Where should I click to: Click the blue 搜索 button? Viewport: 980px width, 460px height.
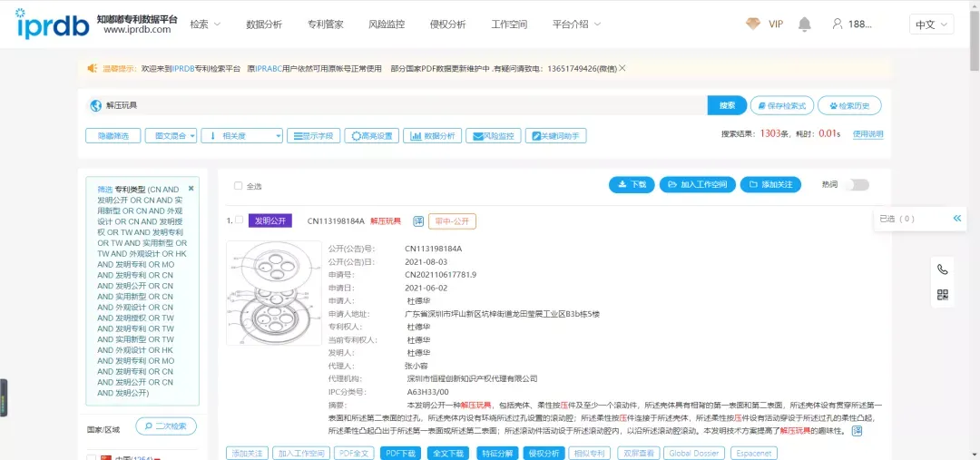(x=727, y=105)
